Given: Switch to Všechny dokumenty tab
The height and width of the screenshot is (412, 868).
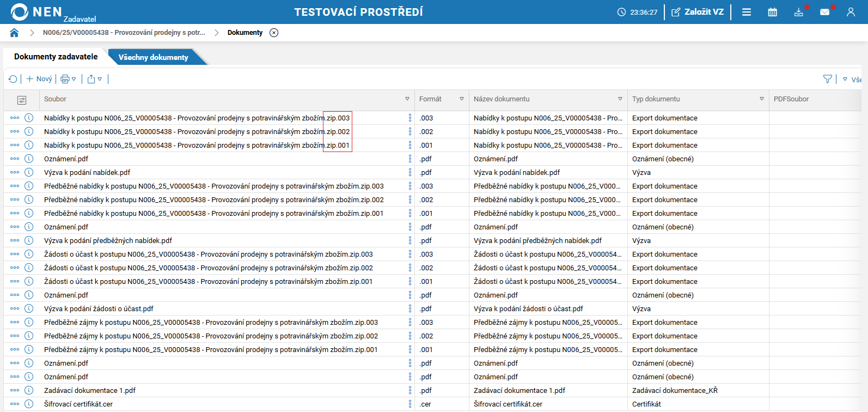Looking at the screenshot, I should click(153, 57).
